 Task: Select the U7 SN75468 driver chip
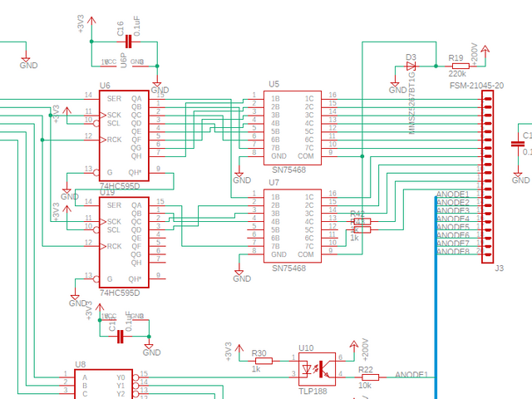293,225
